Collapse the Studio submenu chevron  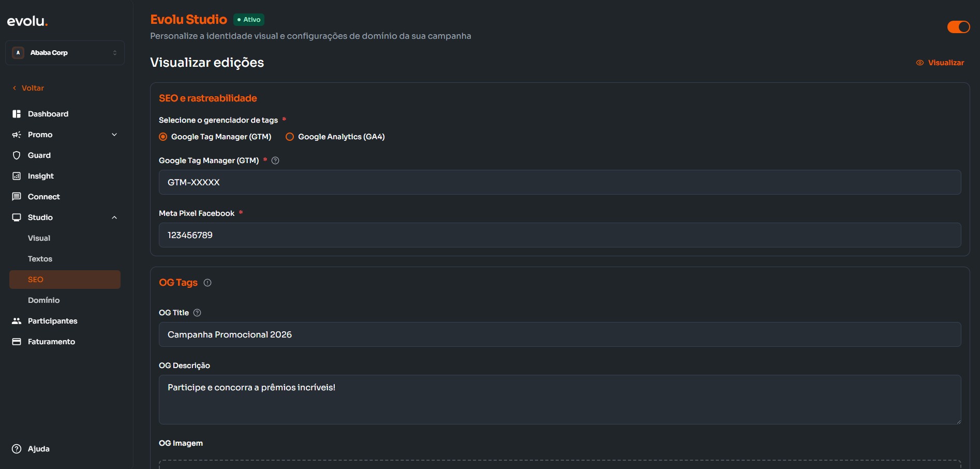tap(114, 217)
